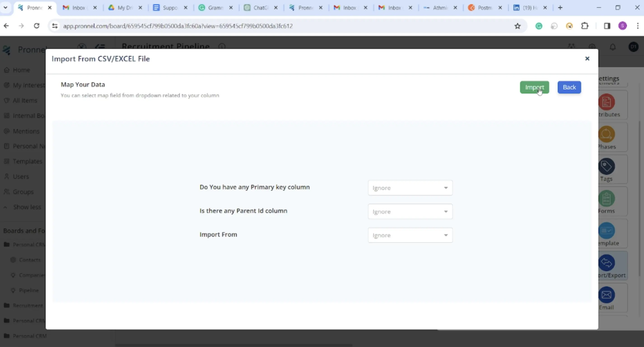
Task: Click the horizontal scrollbar at bottom
Action: 234,345
